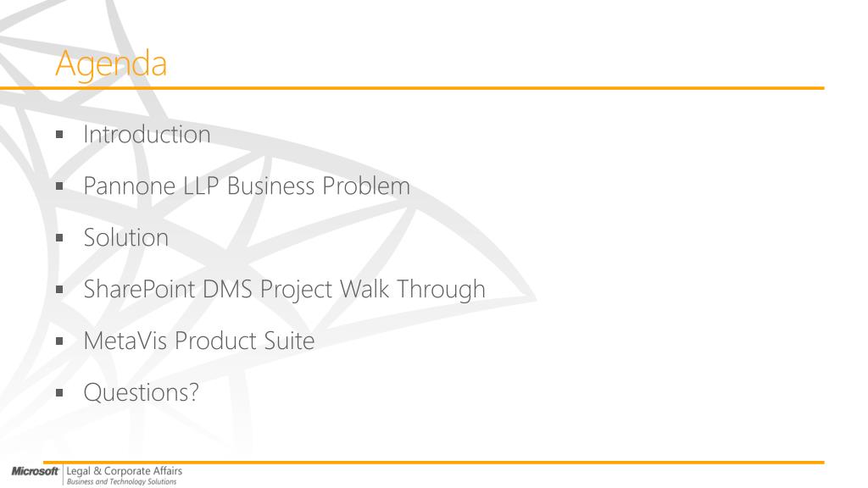868x488 pixels.
Task: Click the square bullet beside Introduction
Action: point(59,135)
